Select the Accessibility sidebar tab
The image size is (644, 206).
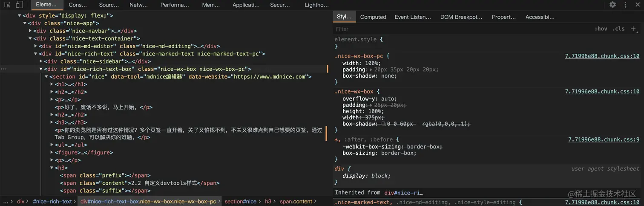(540, 17)
